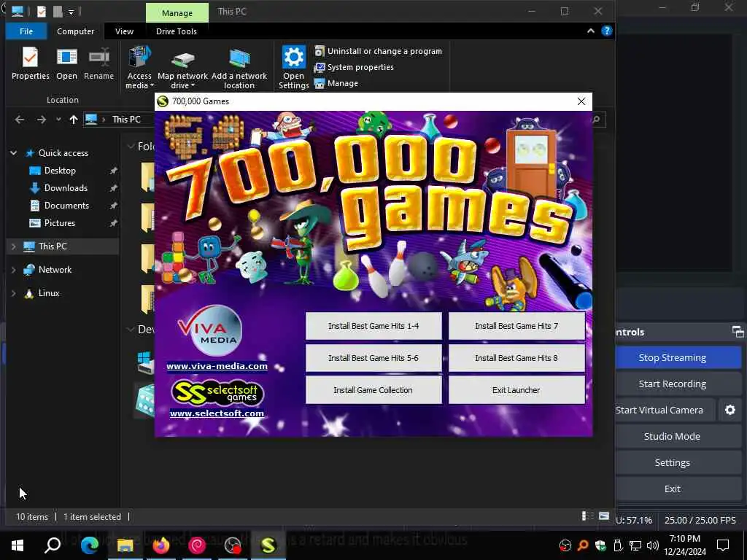Screen dimensions: 747x560
Task: Click the OBS Controls dock pop-out icon
Action: [x=738, y=332]
